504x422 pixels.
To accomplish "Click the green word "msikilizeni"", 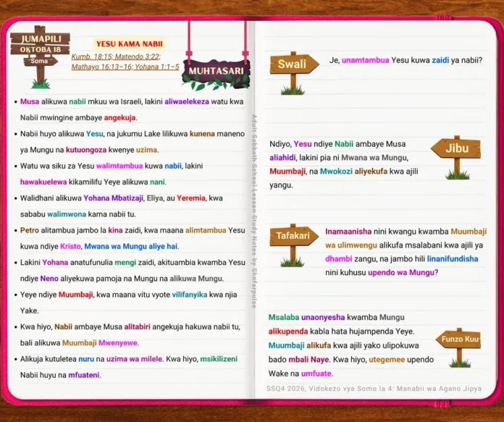I will click(219, 359).
